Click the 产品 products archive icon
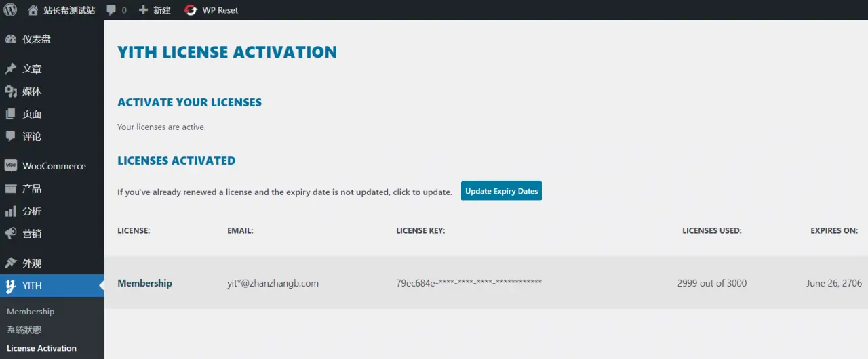 pyautogui.click(x=11, y=188)
